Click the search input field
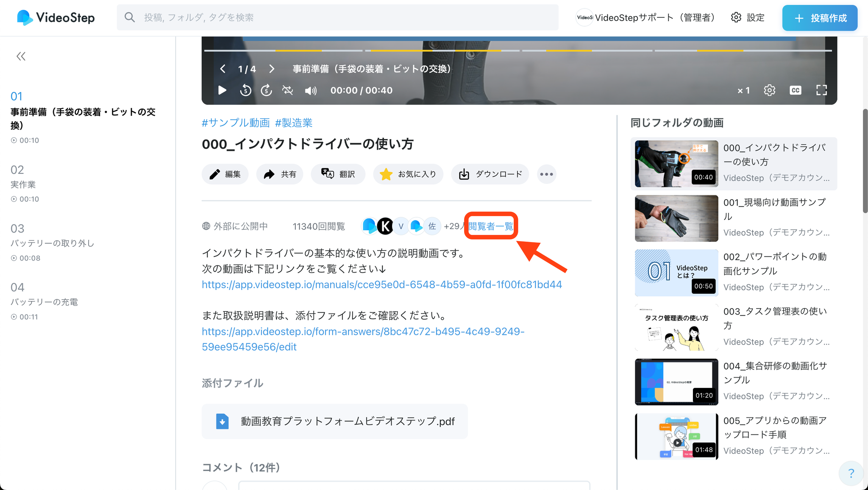This screenshot has height=490, width=868. tap(337, 17)
